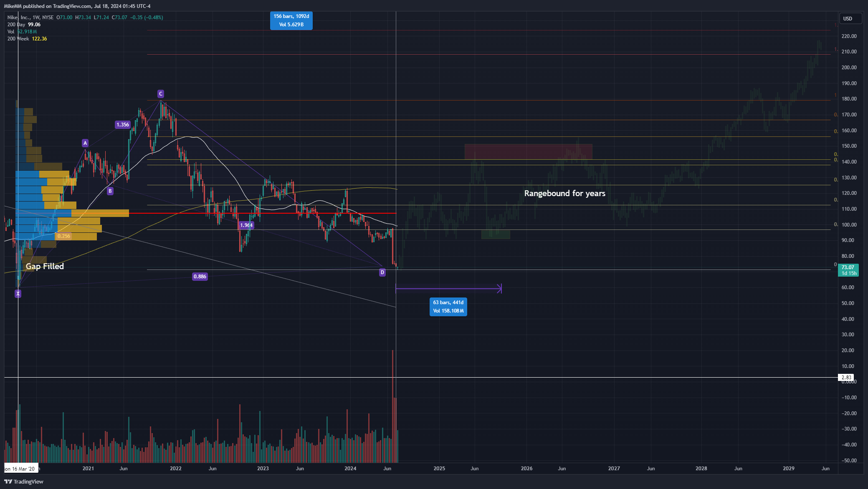Click the 100.00 price scale label
This screenshot has height=489, width=868.
(849, 225)
